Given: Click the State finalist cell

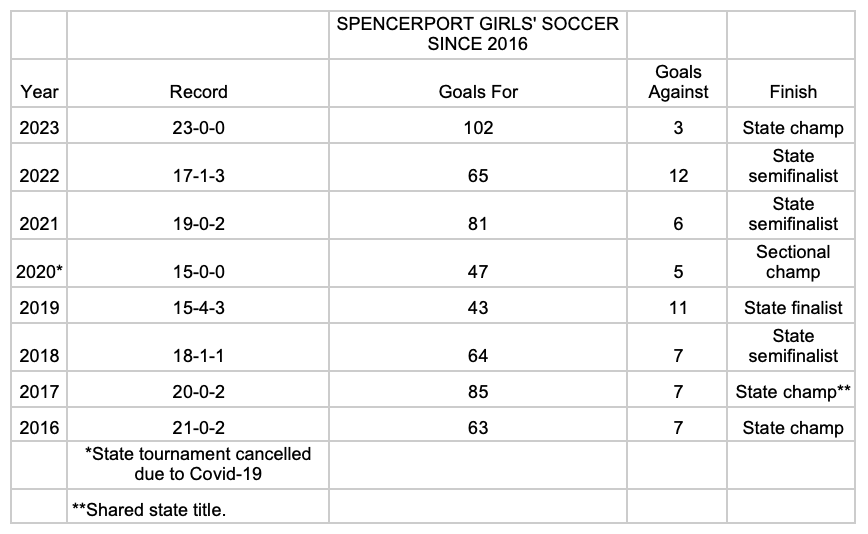Looking at the screenshot, I should pos(793,308).
